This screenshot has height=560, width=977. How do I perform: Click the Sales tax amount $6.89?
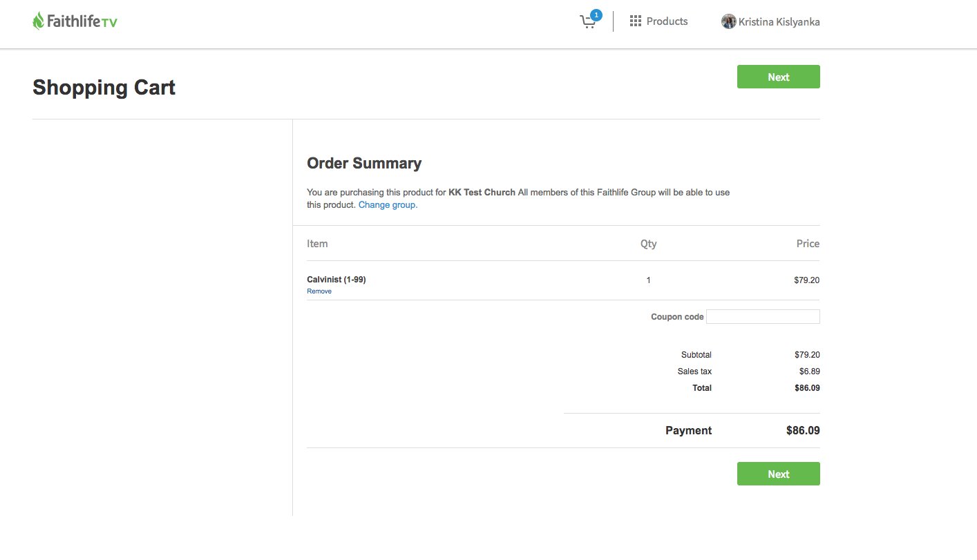[810, 371]
